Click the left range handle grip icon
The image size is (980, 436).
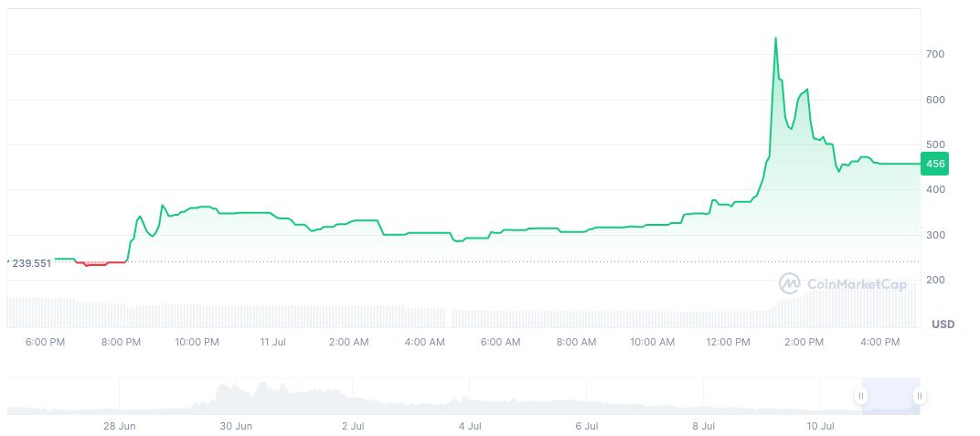tap(861, 396)
